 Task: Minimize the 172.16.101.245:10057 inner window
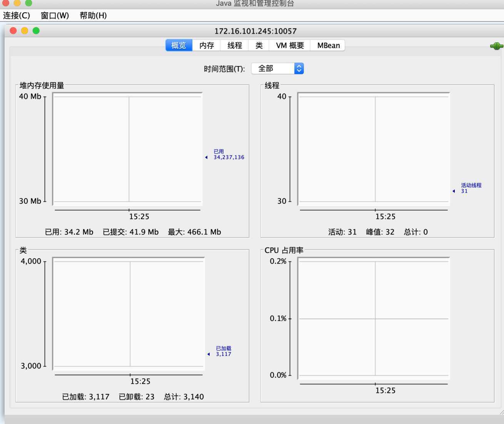pos(25,31)
